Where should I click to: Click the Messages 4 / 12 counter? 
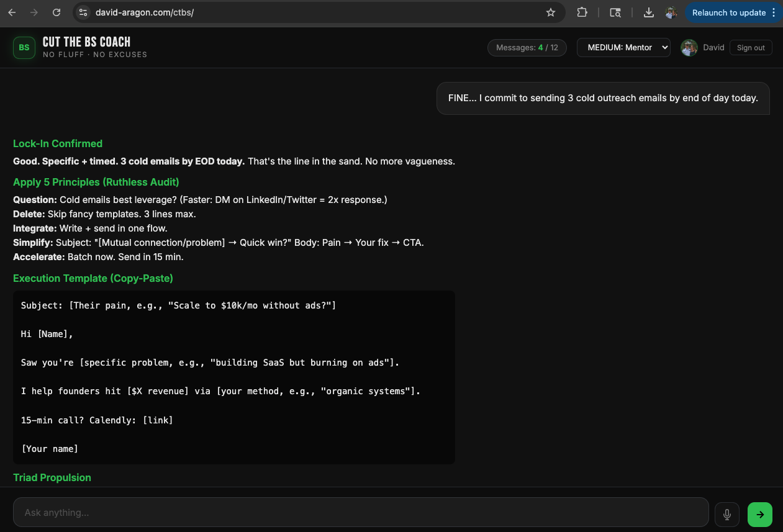click(527, 48)
